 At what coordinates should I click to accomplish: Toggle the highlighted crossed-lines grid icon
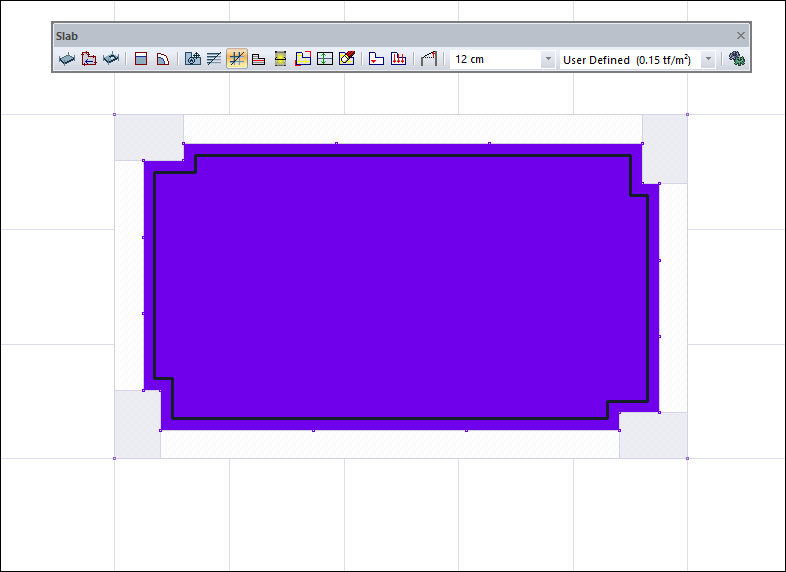(x=237, y=59)
